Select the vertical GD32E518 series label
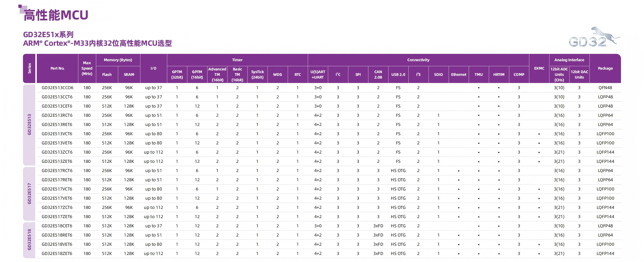 pos(29,240)
